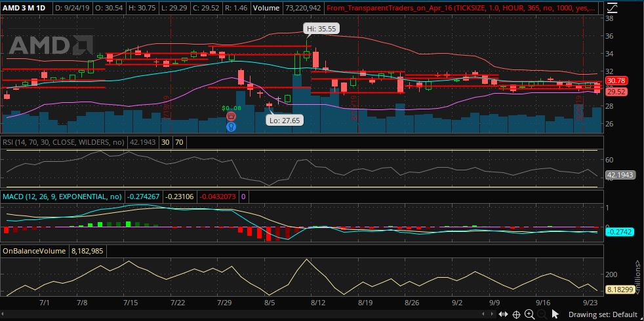This screenshot has width=644, height=321.
Task: Click the OnBalanceVolume study label
Action: 34,251
